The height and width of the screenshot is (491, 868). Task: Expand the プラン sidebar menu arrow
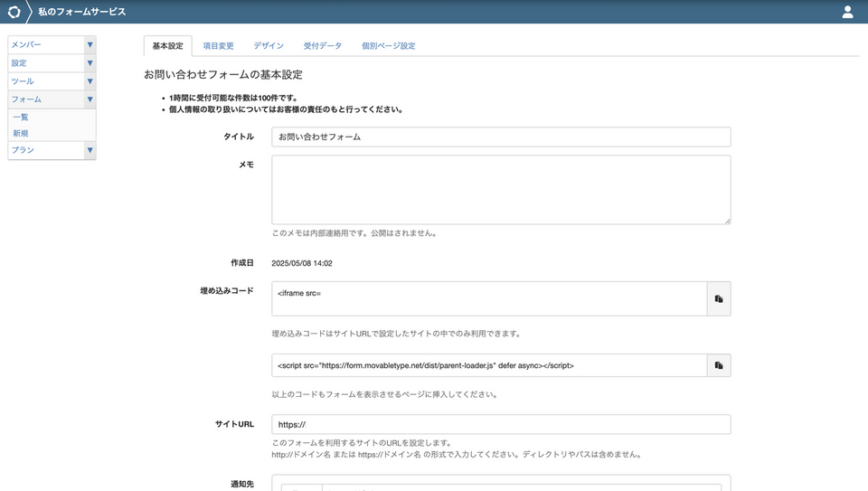pos(90,150)
